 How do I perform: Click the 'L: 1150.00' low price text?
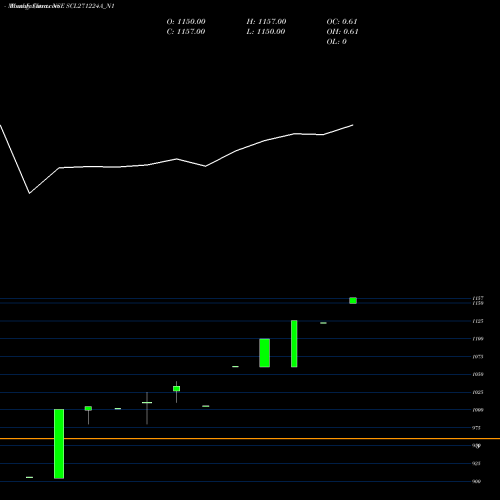(266, 32)
